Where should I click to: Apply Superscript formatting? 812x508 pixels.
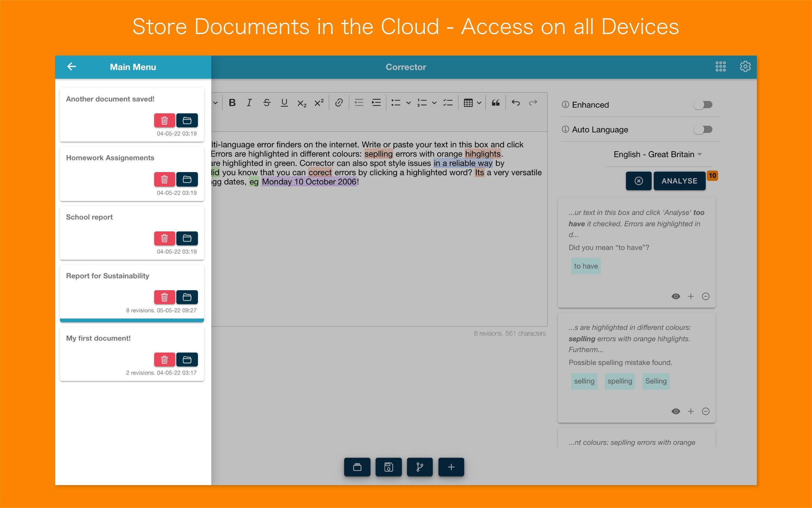319,103
